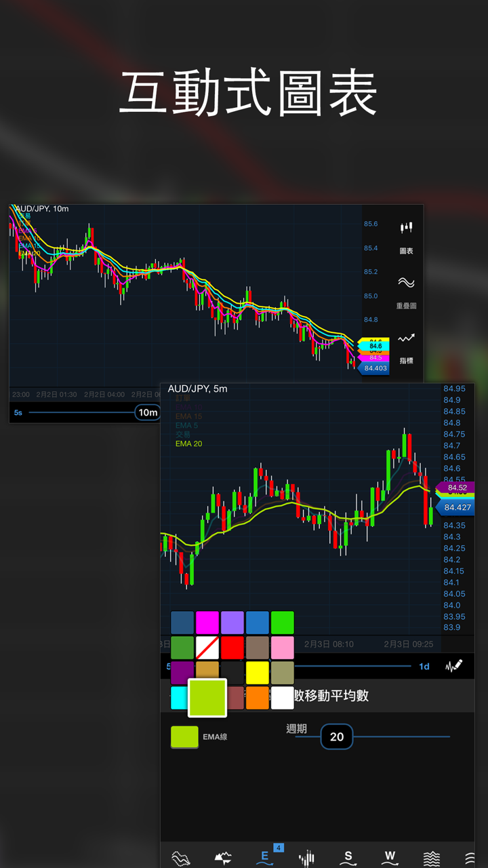Select the 1d timeframe label
Screen dimensions: 488x868
pos(424,667)
